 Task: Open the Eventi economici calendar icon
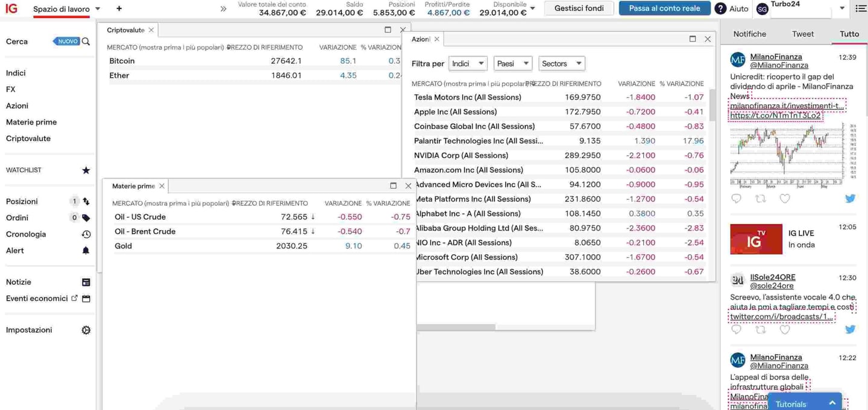point(86,299)
